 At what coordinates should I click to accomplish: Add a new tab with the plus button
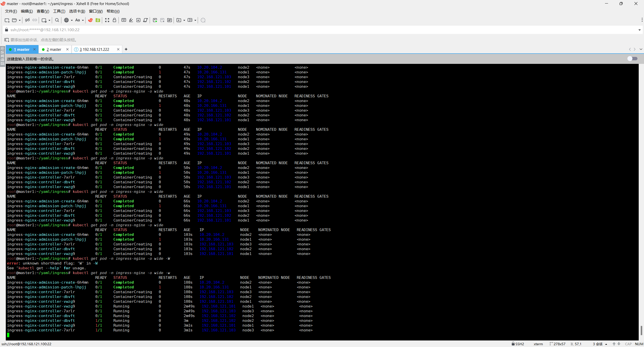click(126, 49)
